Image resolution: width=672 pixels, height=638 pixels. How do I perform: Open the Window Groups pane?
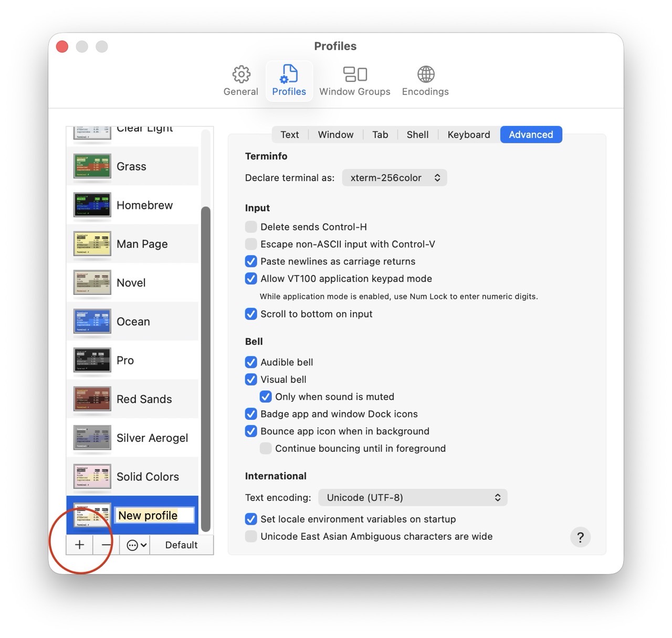point(355,81)
